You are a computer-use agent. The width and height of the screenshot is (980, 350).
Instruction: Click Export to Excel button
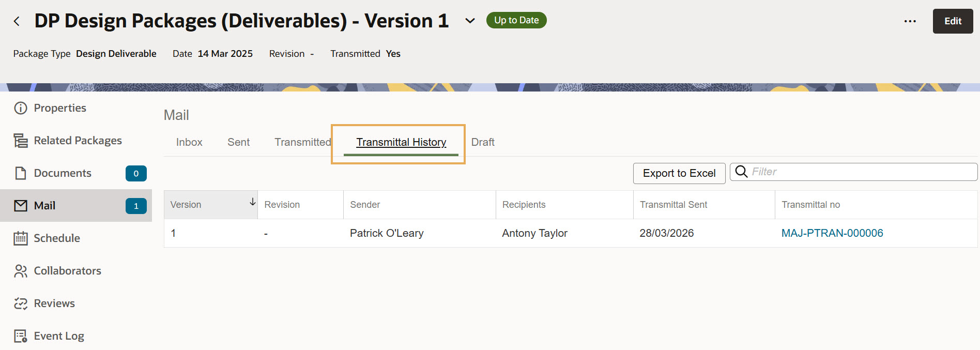tap(679, 173)
